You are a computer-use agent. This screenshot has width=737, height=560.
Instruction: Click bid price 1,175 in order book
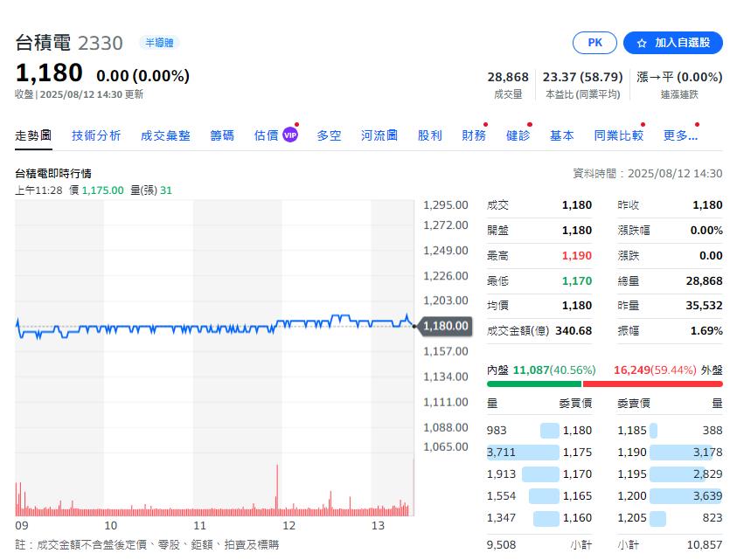click(577, 452)
